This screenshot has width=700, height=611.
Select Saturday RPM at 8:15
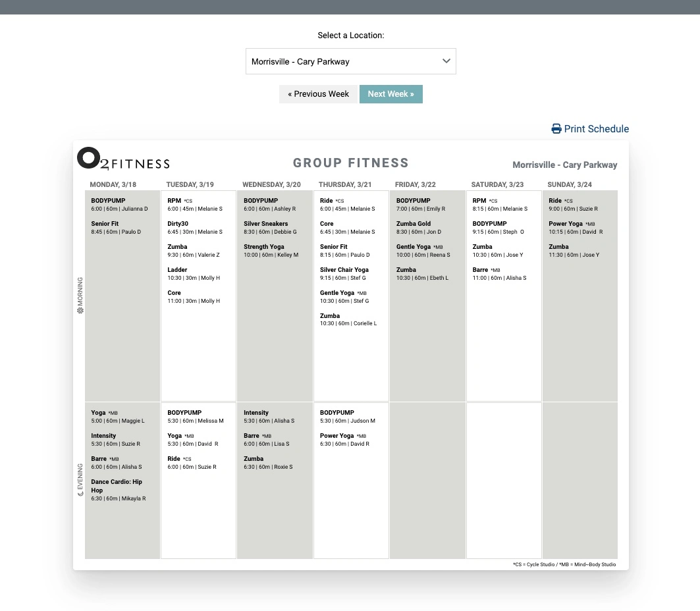click(x=500, y=204)
